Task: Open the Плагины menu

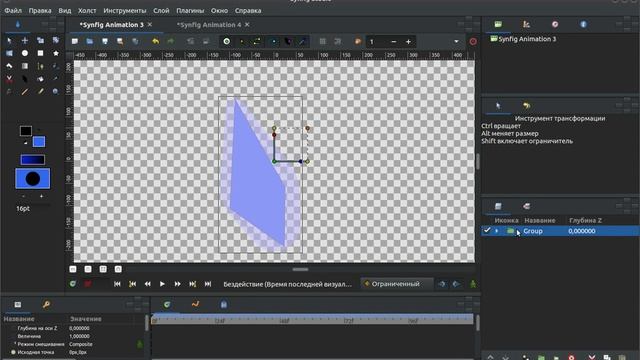Action: tap(190, 11)
